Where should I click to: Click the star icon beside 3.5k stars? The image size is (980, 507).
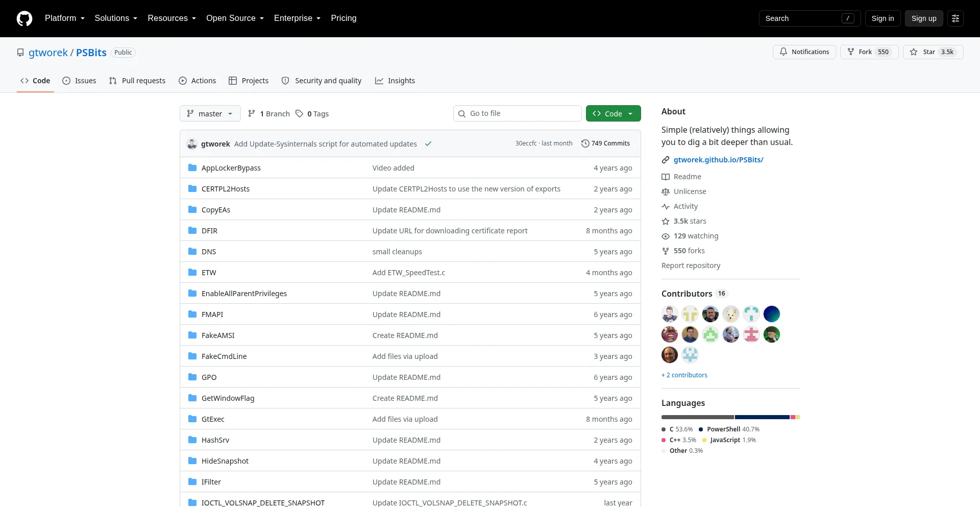666,221
